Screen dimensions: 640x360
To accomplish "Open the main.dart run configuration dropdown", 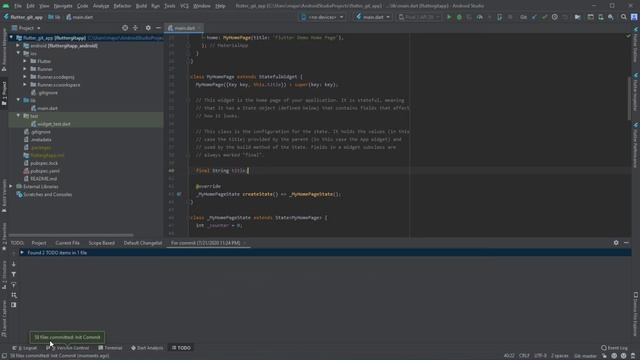I will pos(373,17).
